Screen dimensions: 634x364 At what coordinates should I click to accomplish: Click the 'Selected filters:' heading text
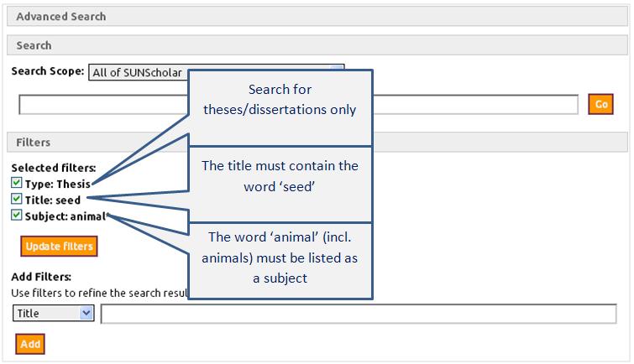click(x=54, y=168)
